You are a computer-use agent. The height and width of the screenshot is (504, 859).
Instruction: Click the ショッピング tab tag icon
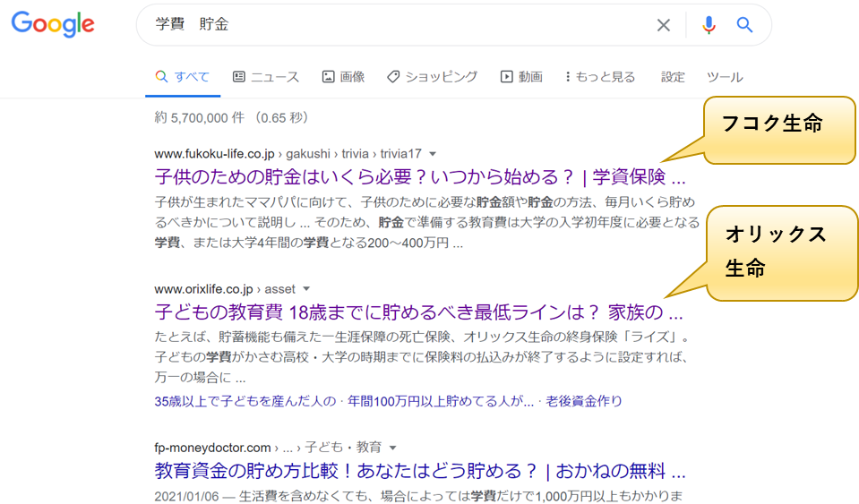point(393,77)
